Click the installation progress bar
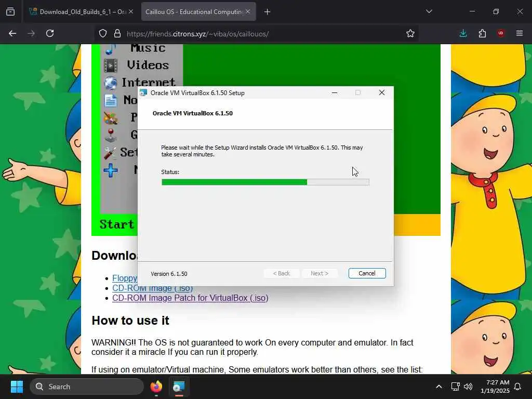Image resolution: width=532 pixels, height=399 pixels. [x=265, y=182]
